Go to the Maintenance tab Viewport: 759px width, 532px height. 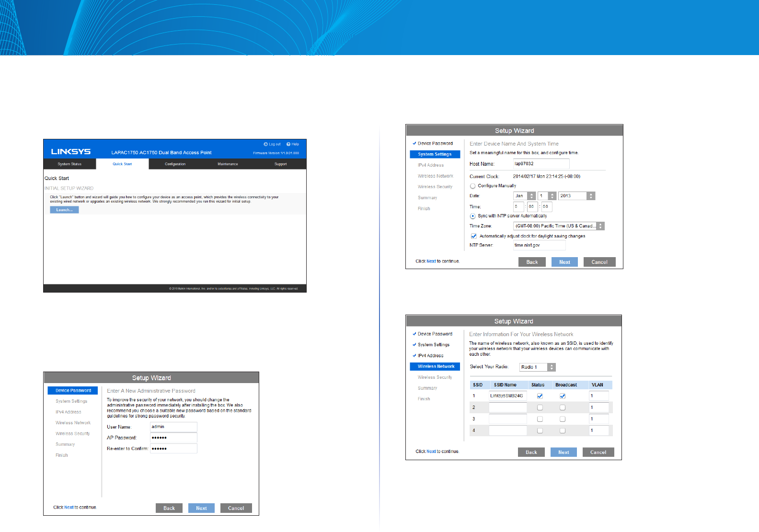(228, 164)
